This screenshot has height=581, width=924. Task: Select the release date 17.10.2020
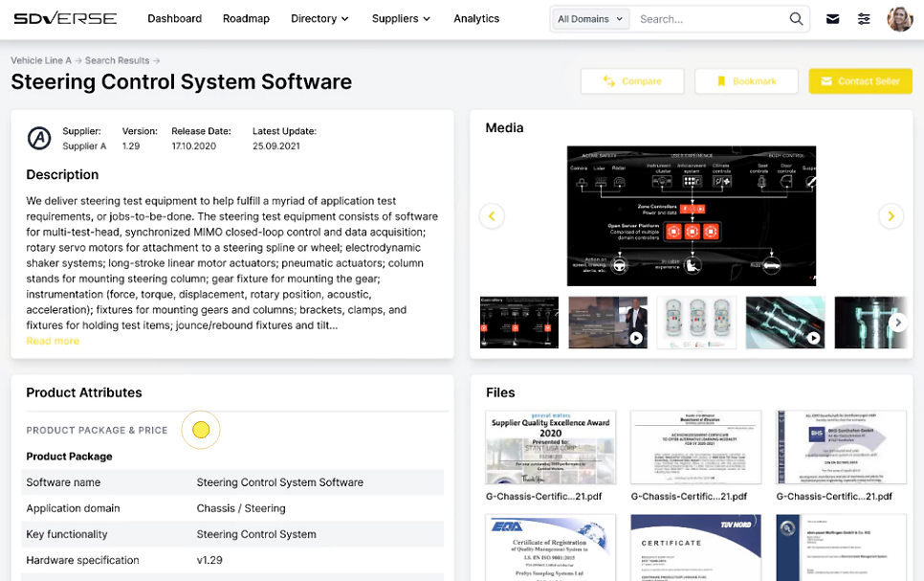tap(194, 146)
